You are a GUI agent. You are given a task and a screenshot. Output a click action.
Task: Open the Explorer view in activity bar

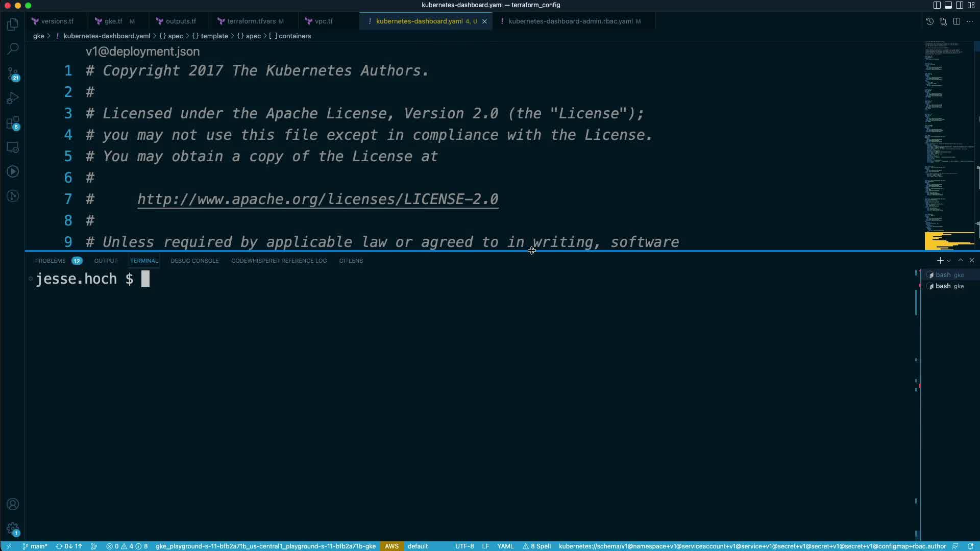(13, 24)
